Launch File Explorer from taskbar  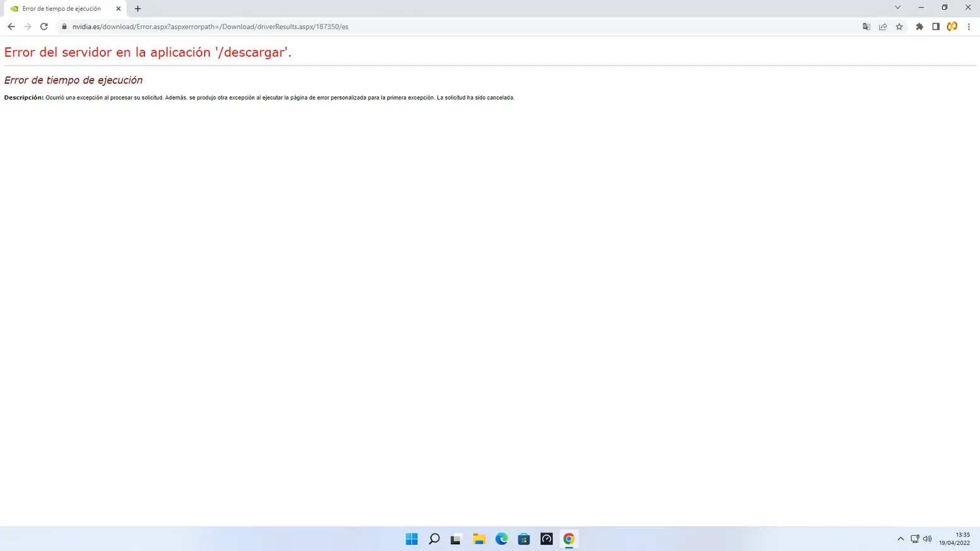pos(479,539)
